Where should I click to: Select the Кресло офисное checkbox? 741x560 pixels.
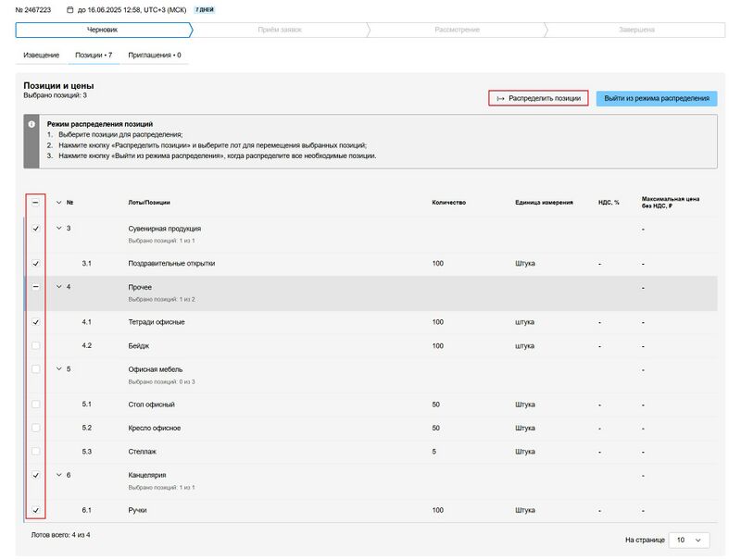(36, 429)
